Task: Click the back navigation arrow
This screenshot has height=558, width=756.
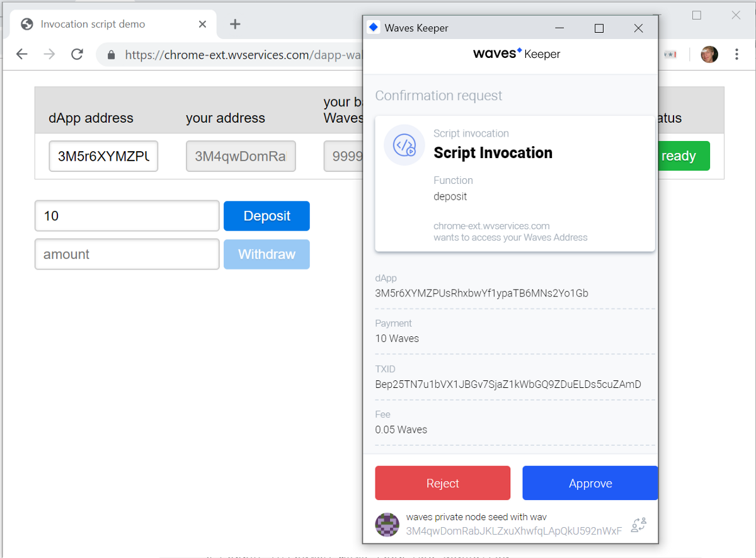Action: [21, 54]
